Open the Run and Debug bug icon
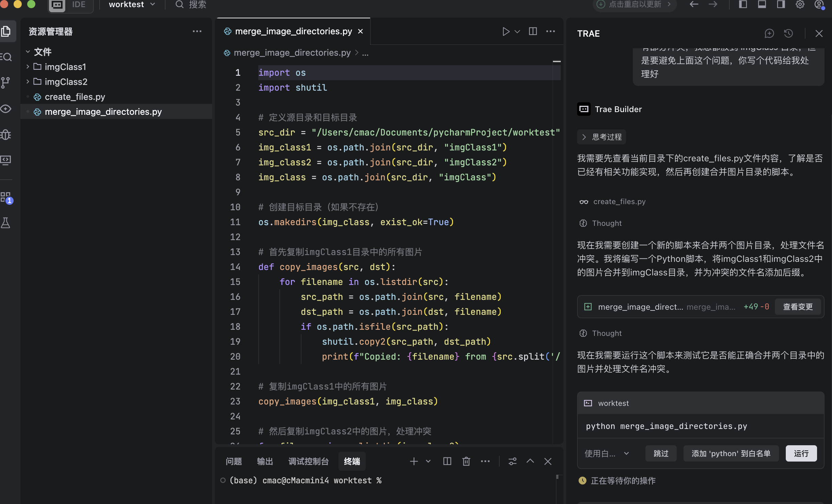Screen dimensions: 832x504 point(6,134)
